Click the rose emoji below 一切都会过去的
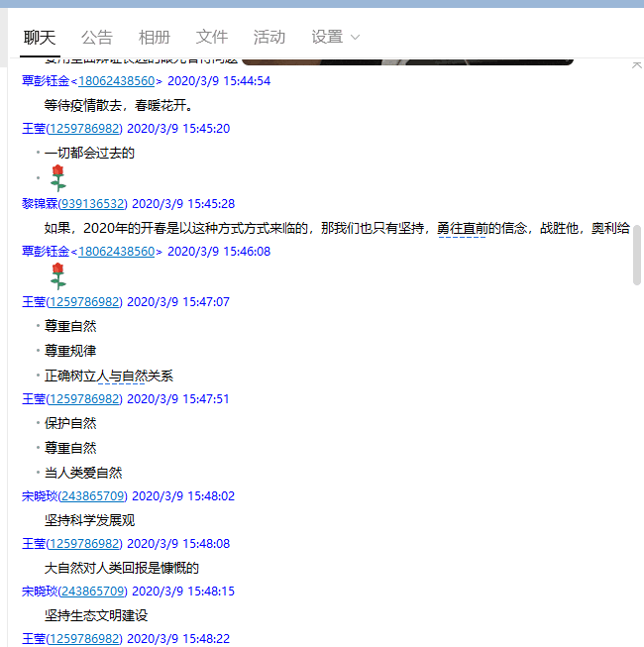This screenshot has width=644, height=647. (57, 178)
